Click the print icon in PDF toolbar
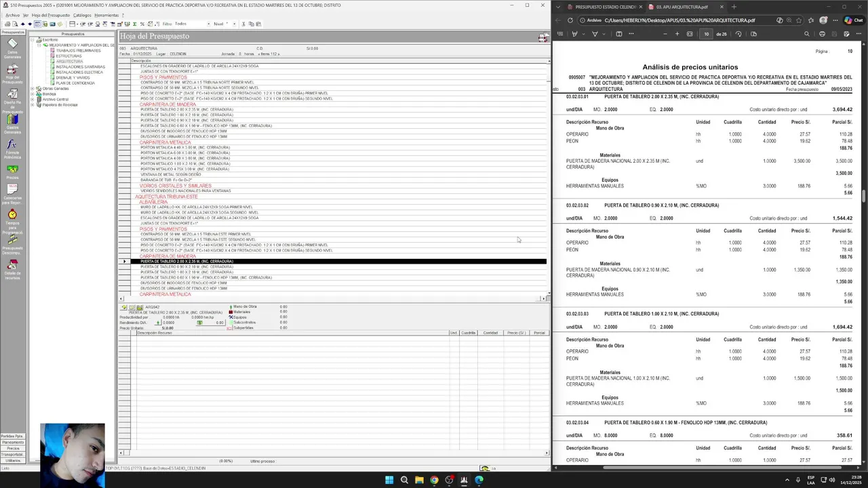868x488 pixels. (822, 34)
